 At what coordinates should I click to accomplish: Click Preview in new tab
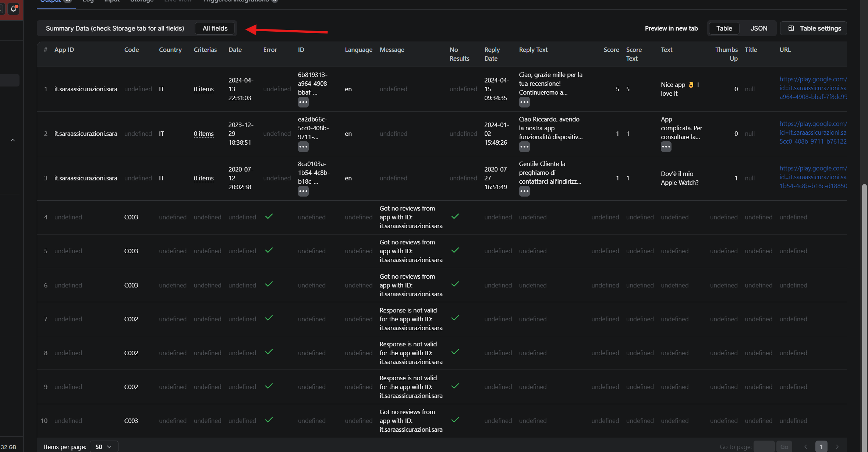(x=671, y=28)
